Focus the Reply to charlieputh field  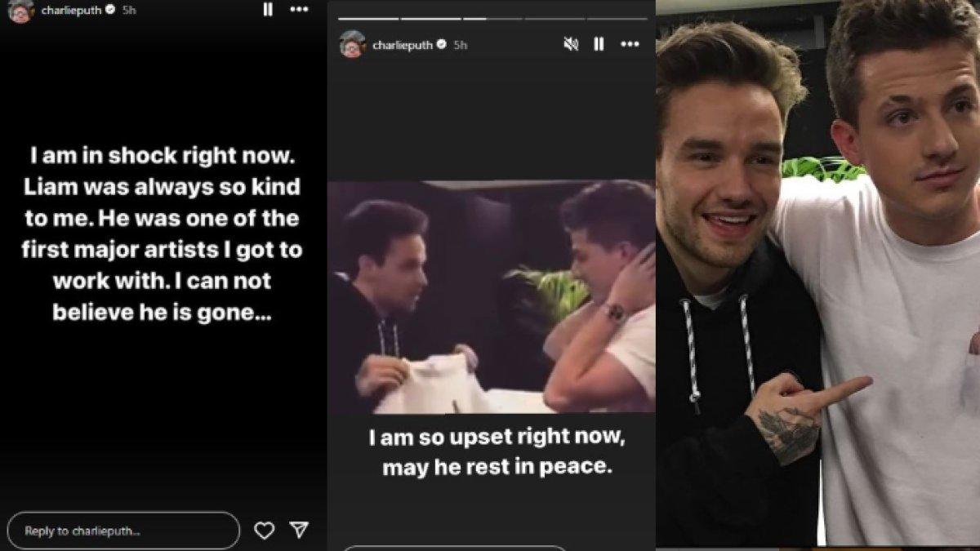tap(123, 531)
